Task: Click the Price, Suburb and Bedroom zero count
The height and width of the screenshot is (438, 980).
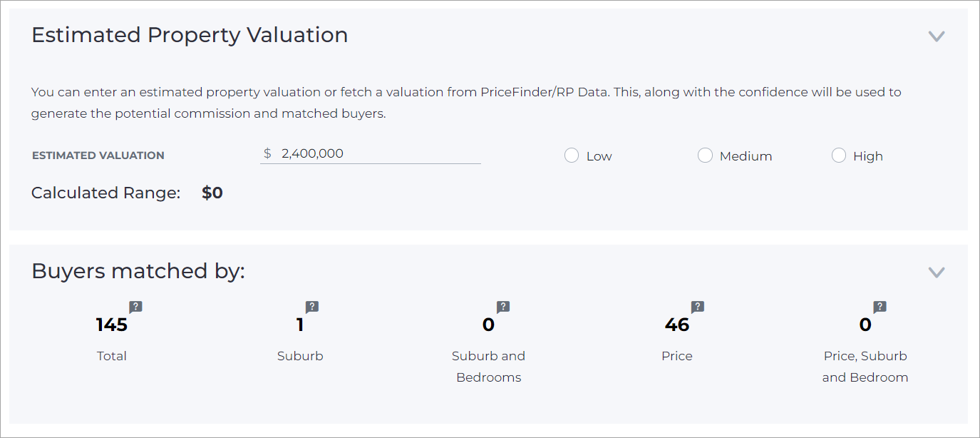Action: pyautogui.click(x=865, y=325)
